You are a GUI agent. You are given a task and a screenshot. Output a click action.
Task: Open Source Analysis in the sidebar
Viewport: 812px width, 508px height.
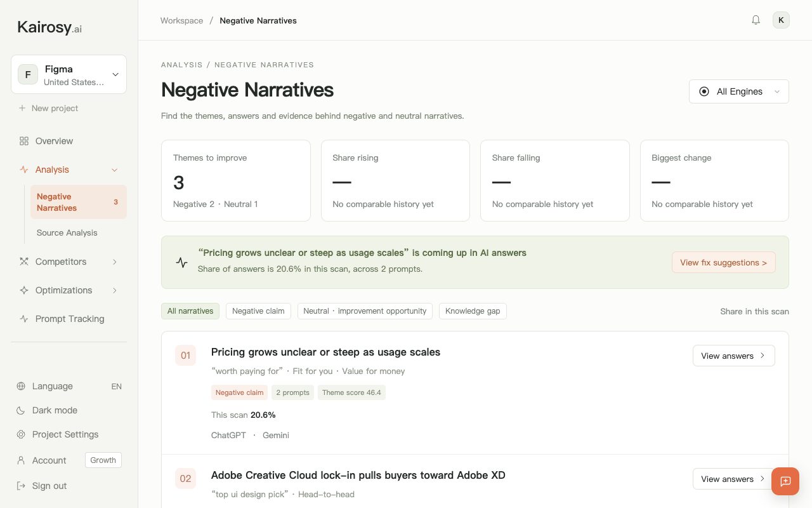pyautogui.click(x=67, y=232)
